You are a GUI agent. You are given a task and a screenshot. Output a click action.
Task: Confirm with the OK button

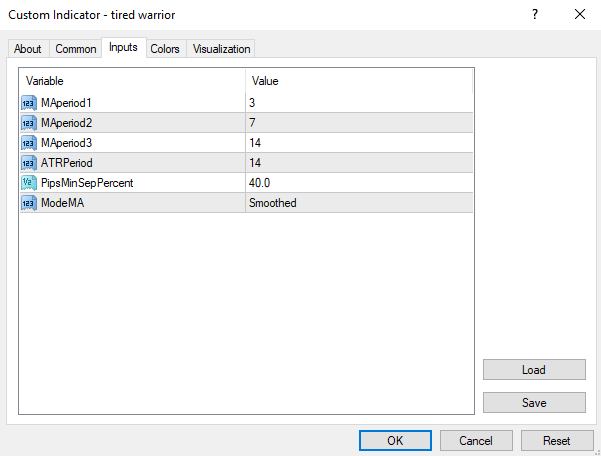click(x=395, y=441)
